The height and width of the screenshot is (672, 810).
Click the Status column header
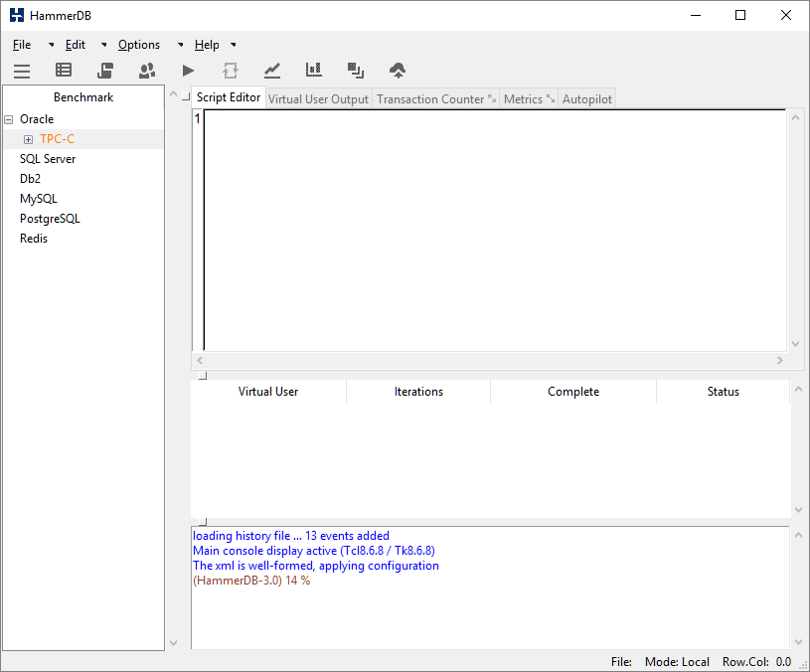tap(724, 392)
